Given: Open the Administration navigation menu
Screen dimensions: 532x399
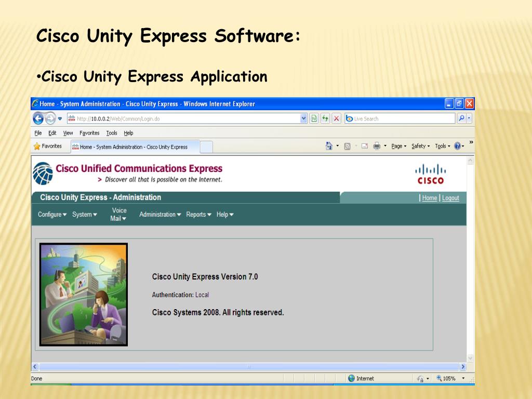Looking at the screenshot, I should (x=160, y=215).
